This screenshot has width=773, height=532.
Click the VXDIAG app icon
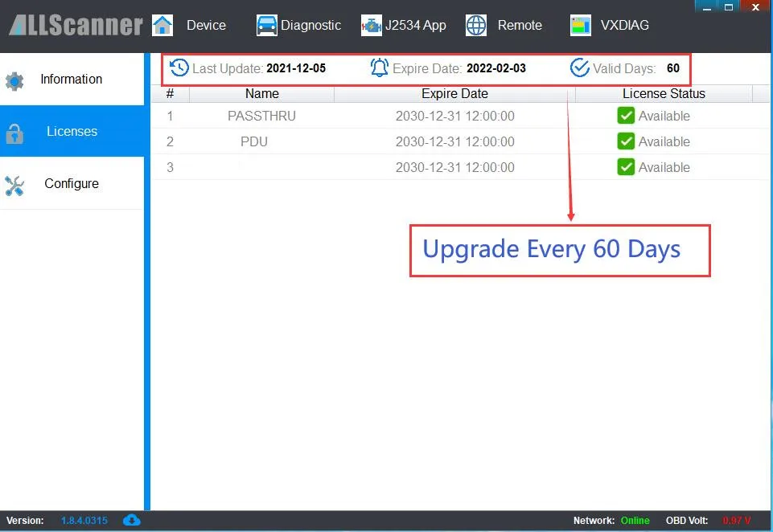point(581,25)
